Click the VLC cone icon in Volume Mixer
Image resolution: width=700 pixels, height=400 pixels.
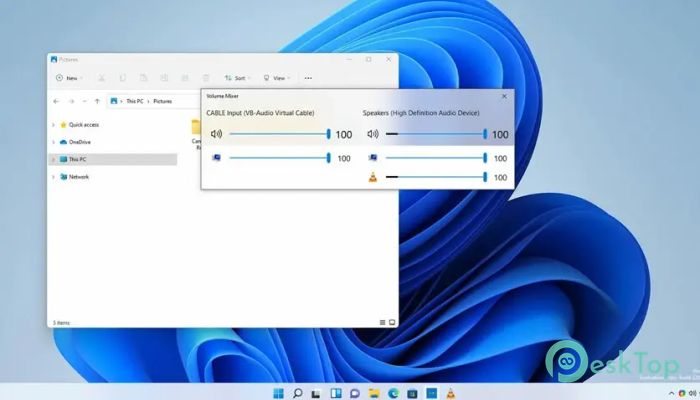pos(372,177)
